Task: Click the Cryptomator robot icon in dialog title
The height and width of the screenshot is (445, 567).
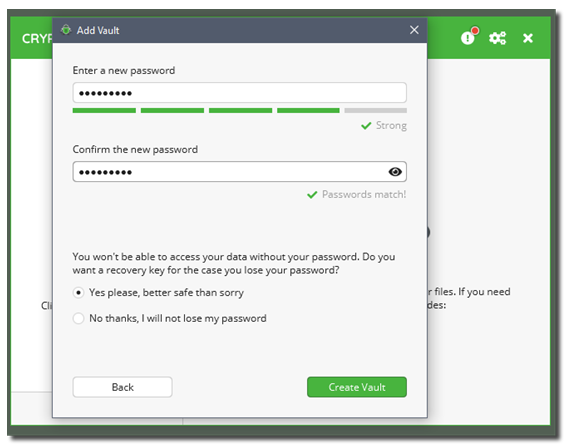Action: [x=66, y=30]
